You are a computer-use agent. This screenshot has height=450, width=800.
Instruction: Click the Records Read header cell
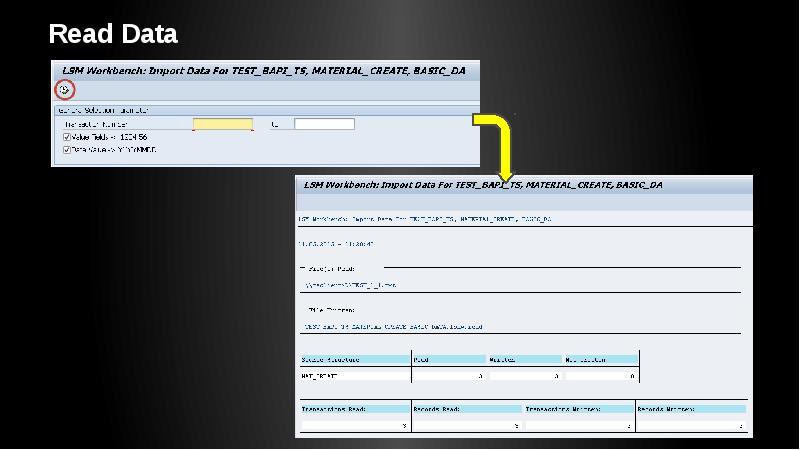466,409
